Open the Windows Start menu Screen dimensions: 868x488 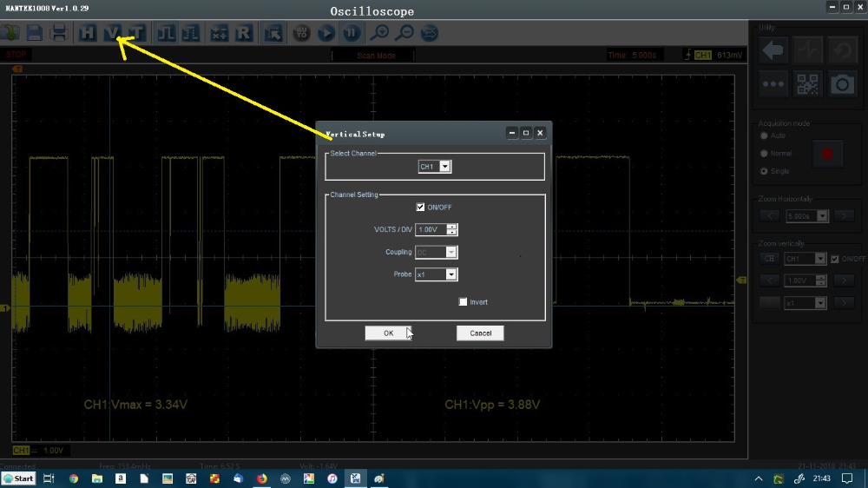tap(18, 478)
